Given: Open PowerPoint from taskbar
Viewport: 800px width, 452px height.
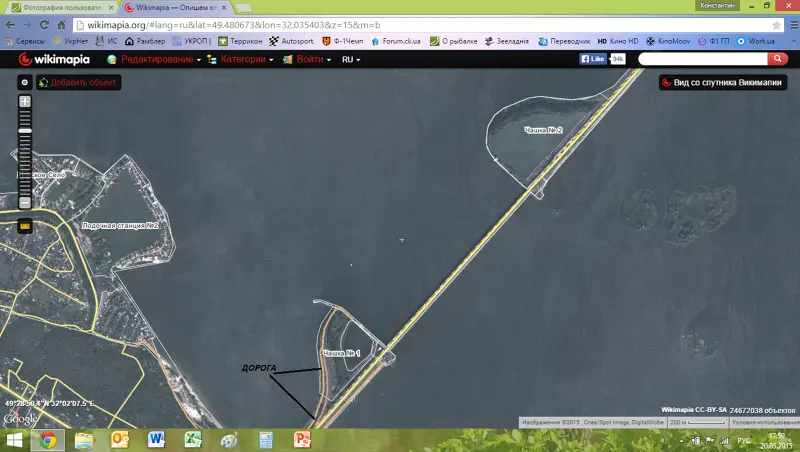Looking at the screenshot, I should click(x=302, y=440).
